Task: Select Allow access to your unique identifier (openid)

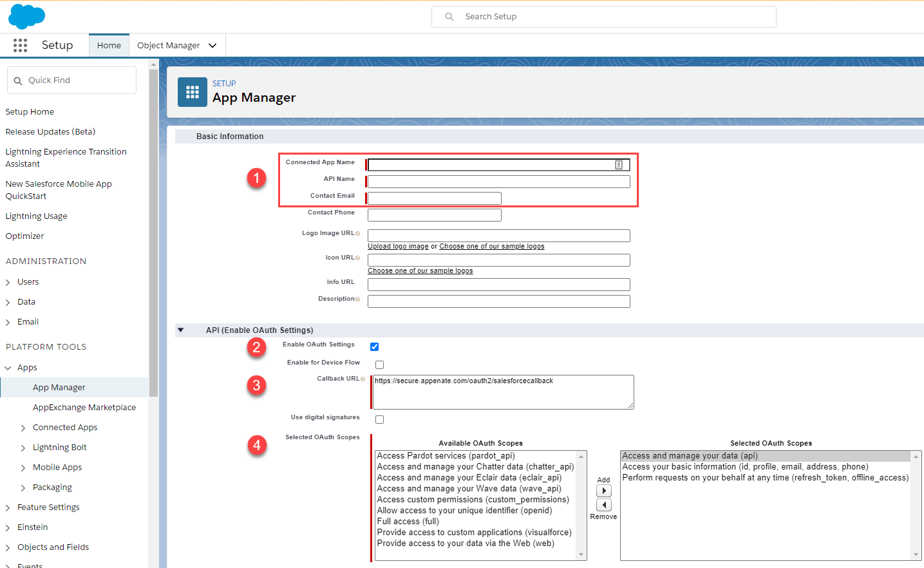Action: [x=464, y=511]
